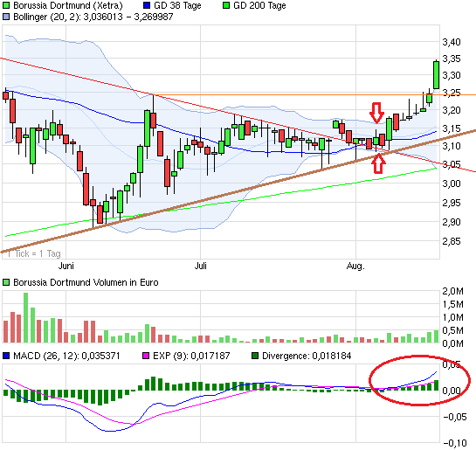Click the 0,0M volume axis label
This screenshot has height=450, width=476.
[x=452, y=343]
